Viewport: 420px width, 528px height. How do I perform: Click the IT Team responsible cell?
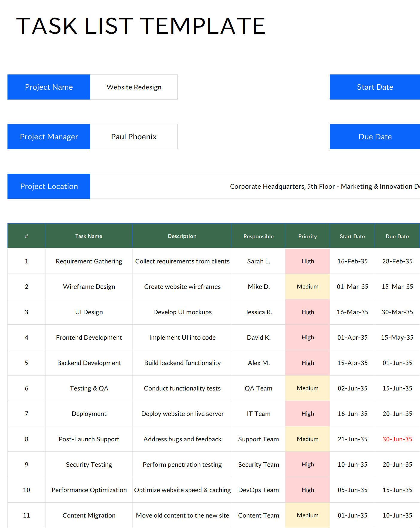pos(258,414)
